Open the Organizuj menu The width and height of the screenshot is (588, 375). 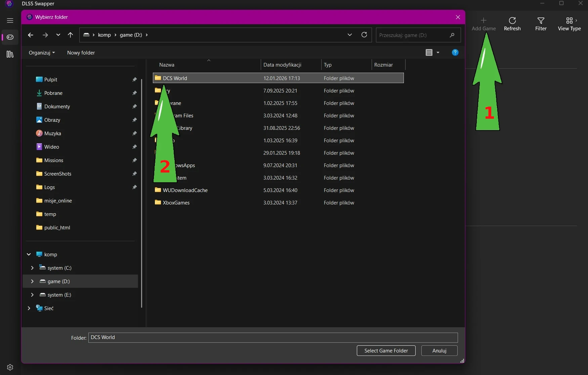(x=42, y=53)
